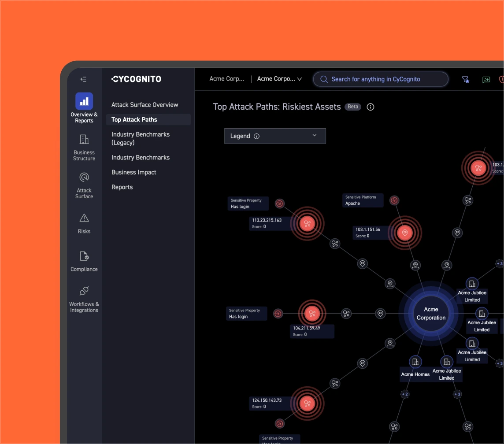Open the Risks section
Image resolution: width=504 pixels, height=444 pixels.
pyautogui.click(x=84, y=223)
